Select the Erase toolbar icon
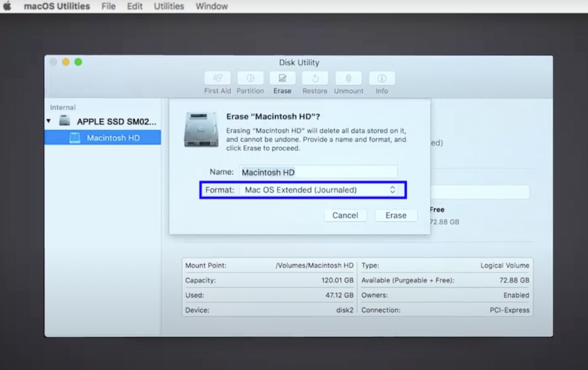Image resolution: width=588 pixels, height=370 pixels. pyautogui.click(x=283, y=78)
